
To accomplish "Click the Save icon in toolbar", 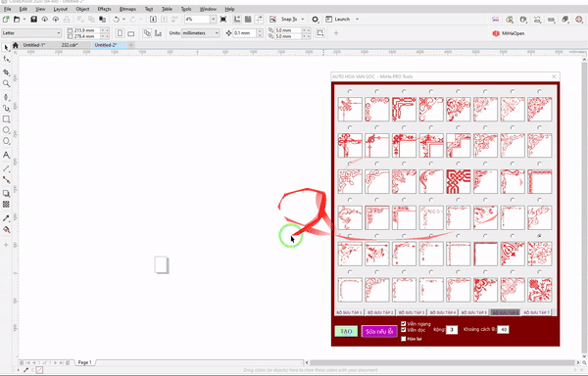I will pos(33,20).
